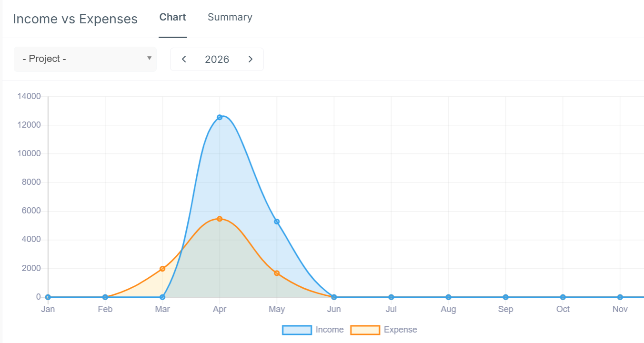Click the Mar axis label
Viewport: 644px width, 343px height.
point(162,310)
